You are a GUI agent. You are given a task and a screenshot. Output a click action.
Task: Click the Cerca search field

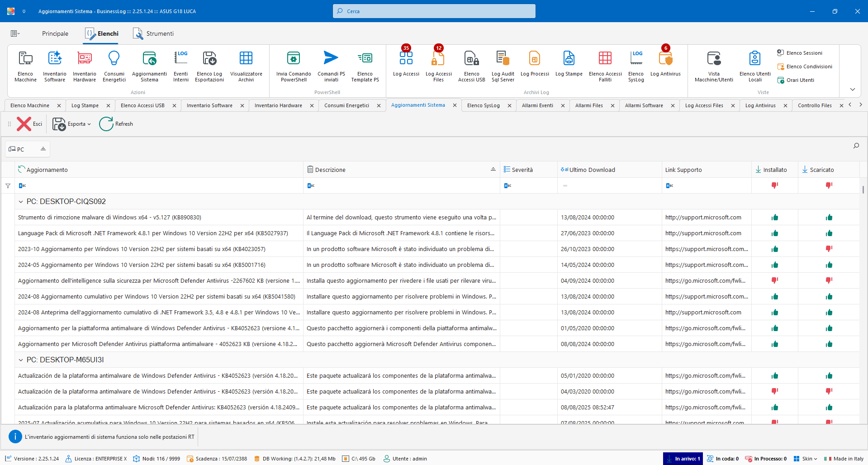pos(434,11)
